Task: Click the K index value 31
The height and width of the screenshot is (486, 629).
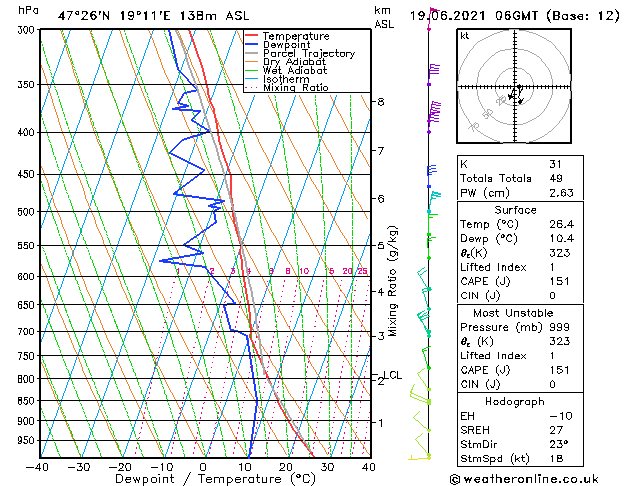Action: coord(556,164)
